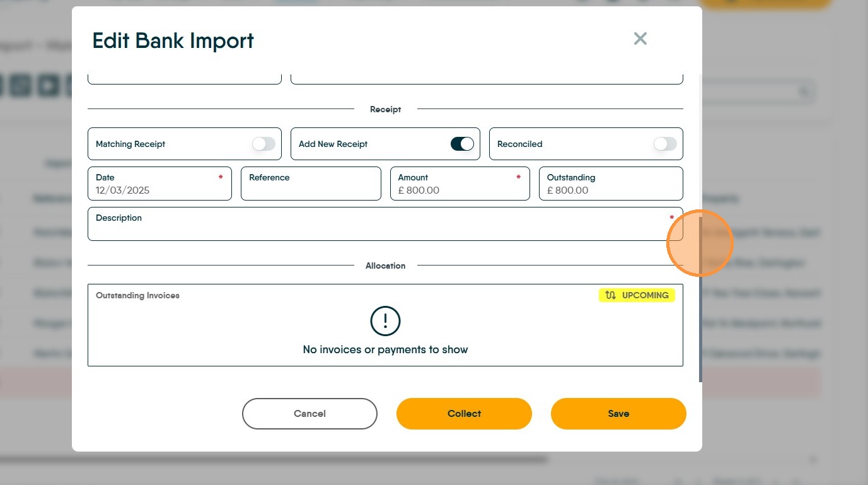The image size is (868, 485).
Task: Enable the Matching Receipt toggle
Action: tap(263, 144)
